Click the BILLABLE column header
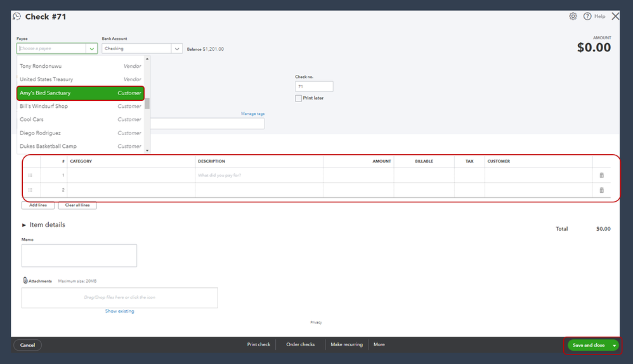The width and height of the screenshot is (633, 364). pos(424,161)
